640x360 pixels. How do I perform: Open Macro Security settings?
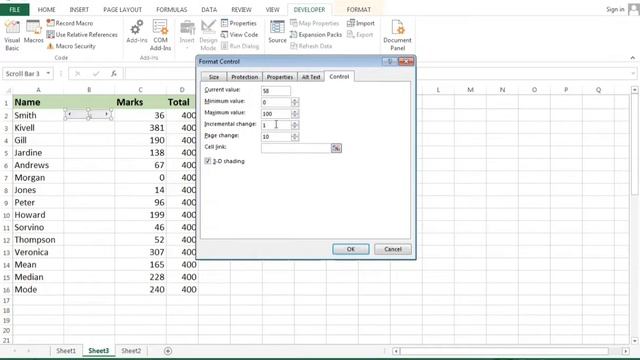[71, 46]
